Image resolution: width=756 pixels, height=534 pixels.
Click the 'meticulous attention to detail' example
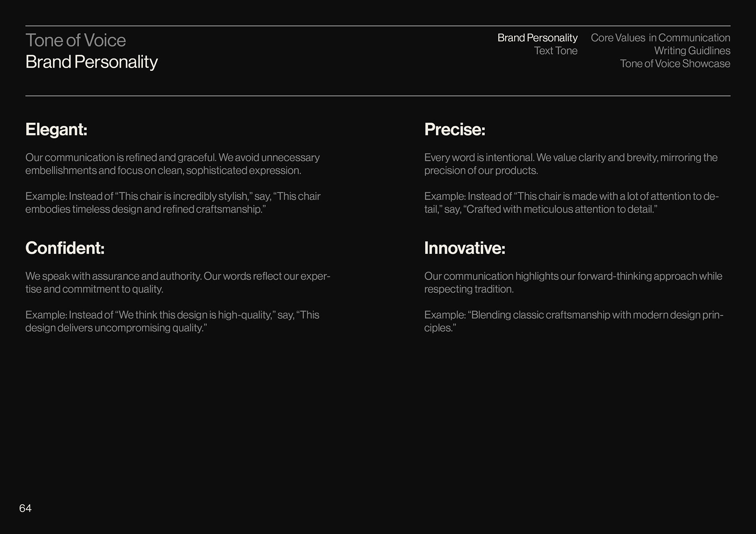(571, 203)
